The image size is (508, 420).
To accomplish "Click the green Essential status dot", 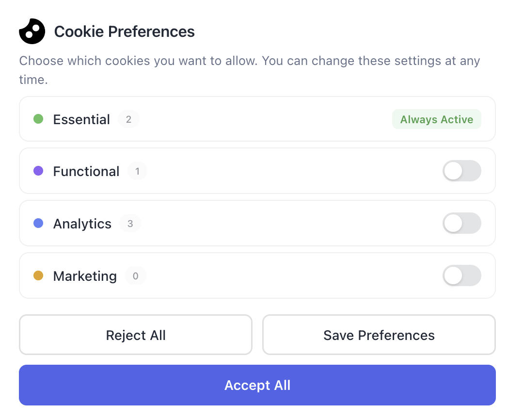I will [38, 119].
